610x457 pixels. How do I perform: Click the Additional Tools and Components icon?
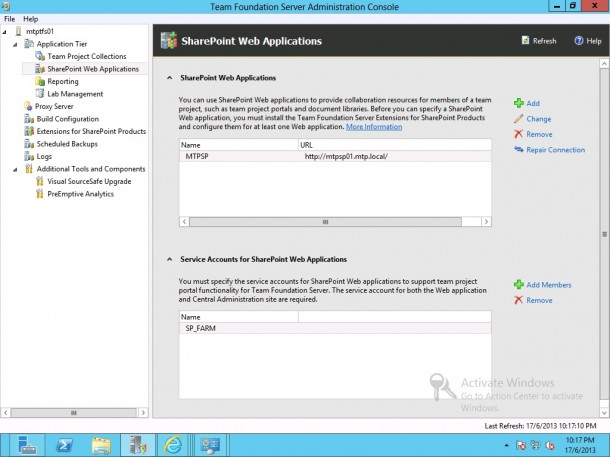[29, 169]
